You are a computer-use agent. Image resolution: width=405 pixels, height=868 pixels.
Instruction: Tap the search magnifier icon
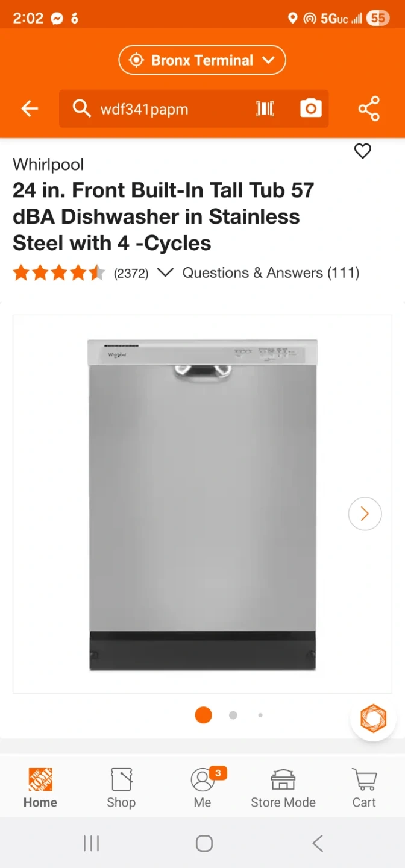[x=81, y=108]
